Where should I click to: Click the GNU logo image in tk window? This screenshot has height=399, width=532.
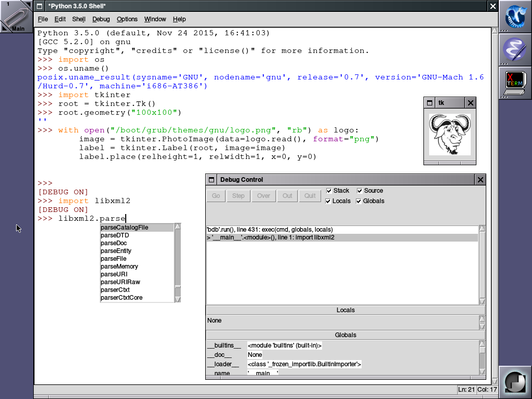click(x=449, y=135)
